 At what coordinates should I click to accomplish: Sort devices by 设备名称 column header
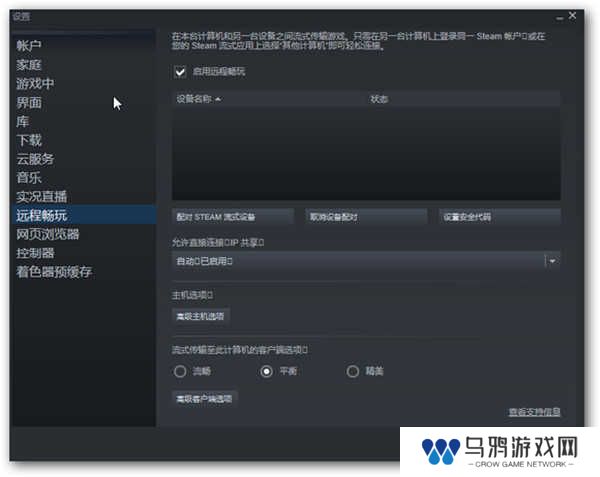tap(270, 99)
